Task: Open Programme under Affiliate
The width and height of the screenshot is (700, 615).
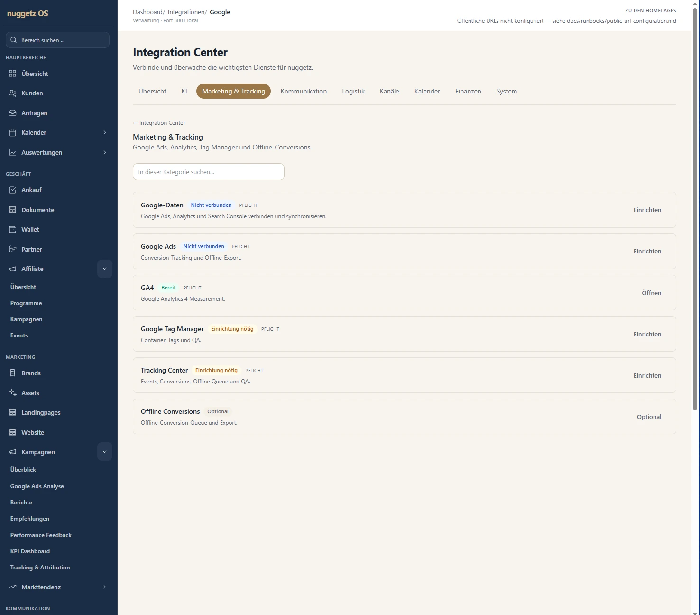Action: 26,303
